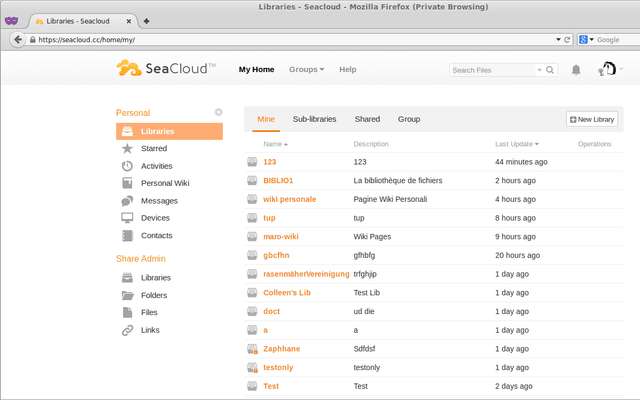640x400 pixels.
Task: Click the Share Admin Links chain icon
Action: pyautogui.click(x=127, y=330)
